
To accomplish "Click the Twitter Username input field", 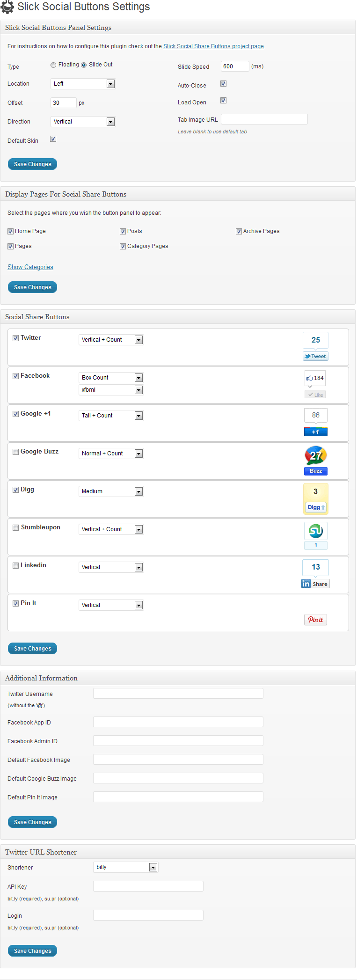I will 178,694.
